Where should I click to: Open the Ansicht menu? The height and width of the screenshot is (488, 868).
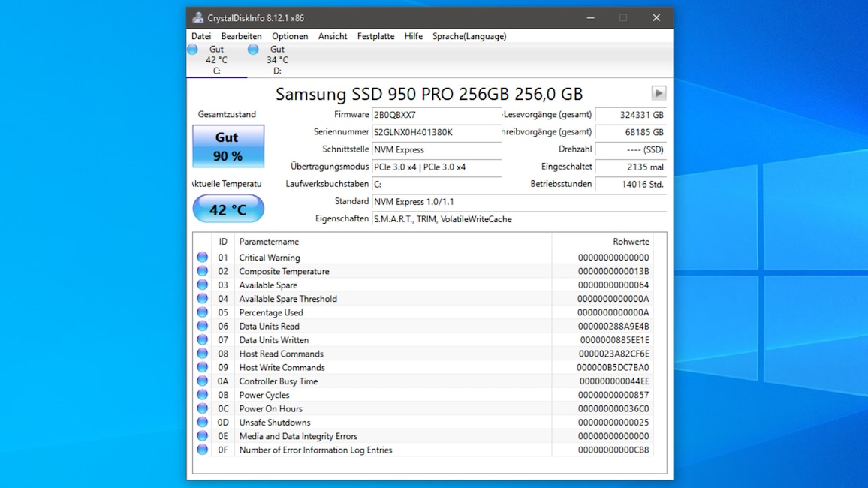pyautogui.click(x=333, y=36)
